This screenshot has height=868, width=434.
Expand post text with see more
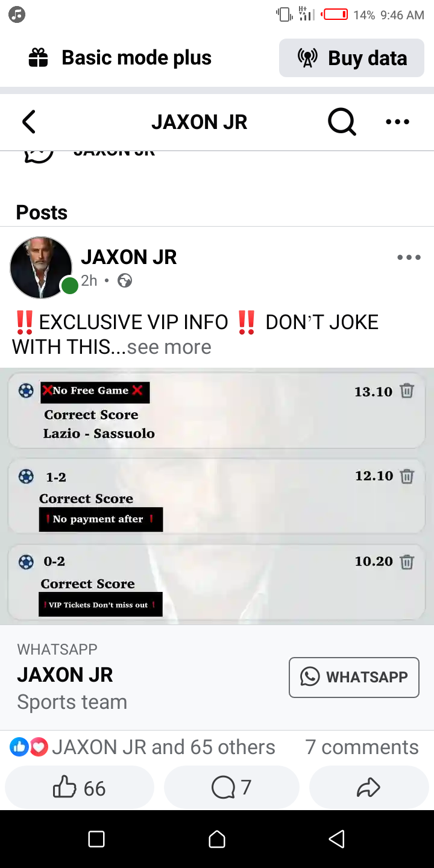point(169,347)
